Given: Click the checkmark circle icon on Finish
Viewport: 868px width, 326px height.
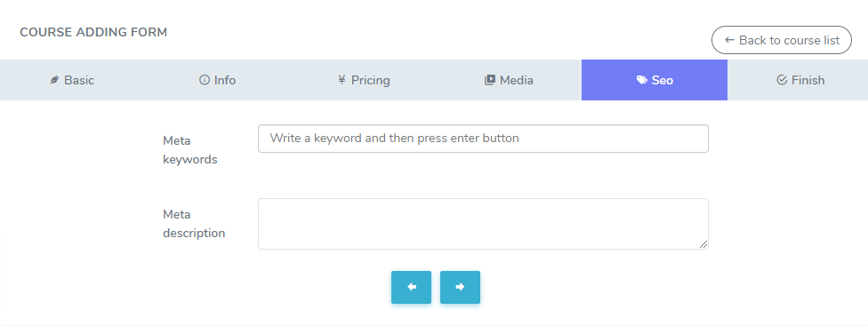Looking at the screenshot, I should click(x=782, y=80).
